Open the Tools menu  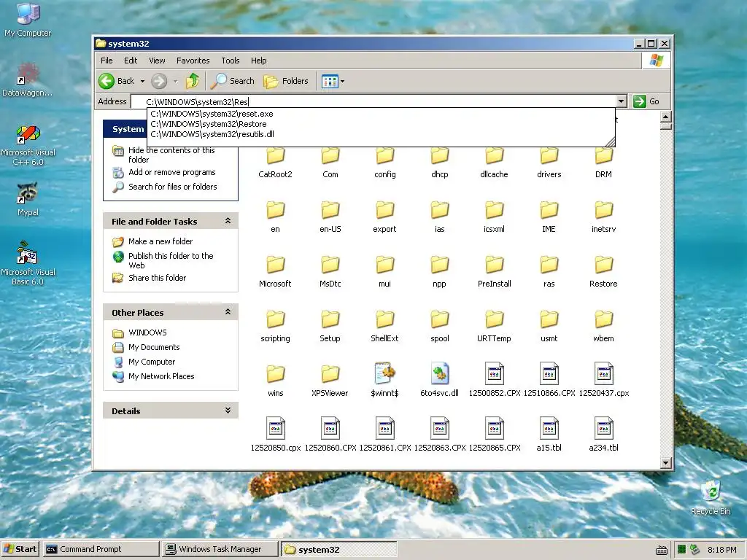click(x=230, y=61)
